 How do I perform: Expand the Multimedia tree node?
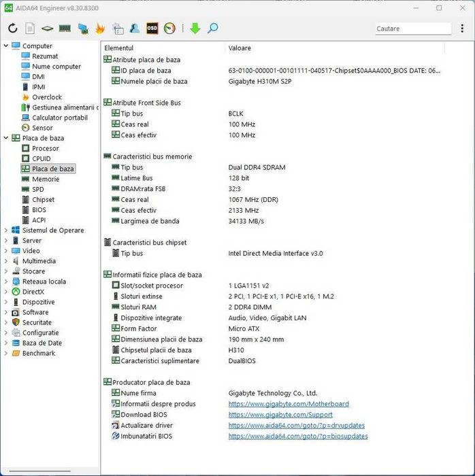click(5, 260)
